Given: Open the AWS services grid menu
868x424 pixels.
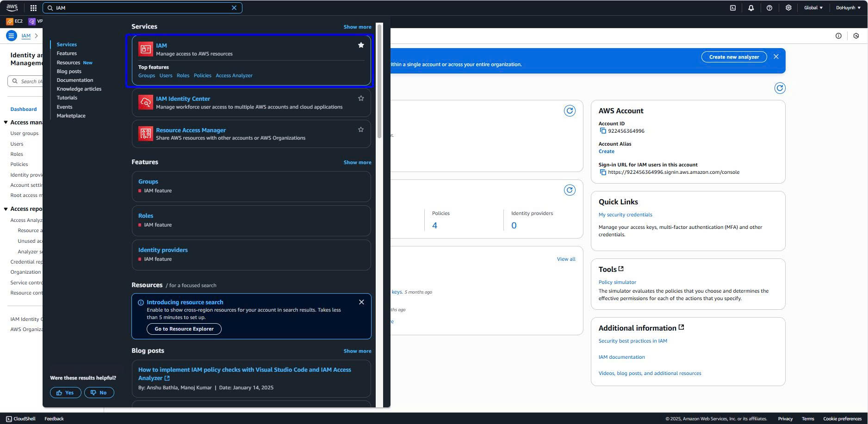Looking at the screenshot, I should 33,8.
